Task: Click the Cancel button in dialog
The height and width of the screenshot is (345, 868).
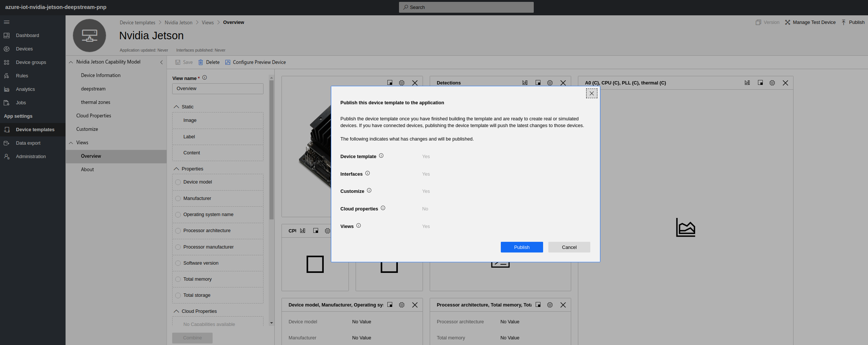Action: click(x=569, y=247)
